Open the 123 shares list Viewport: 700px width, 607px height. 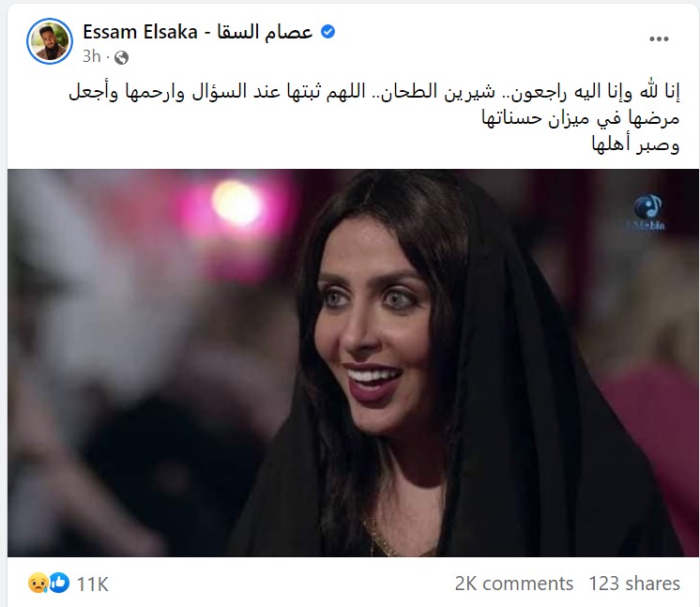(634, 584)
